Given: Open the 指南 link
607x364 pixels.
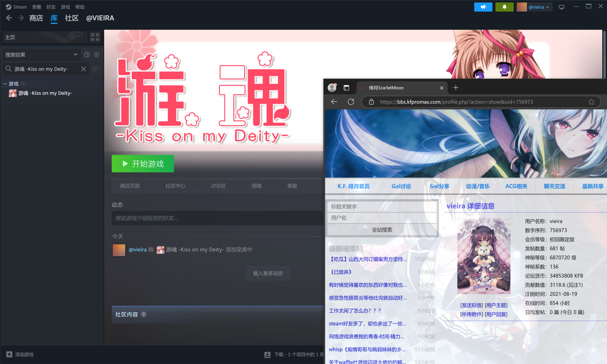Looking at the screenshot, I should coord(256,186).
